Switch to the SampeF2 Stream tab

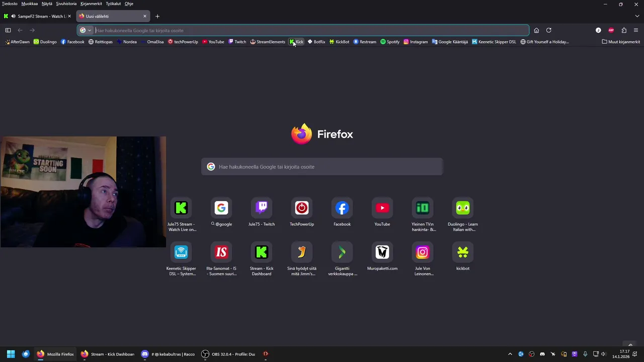click(38, 16)
